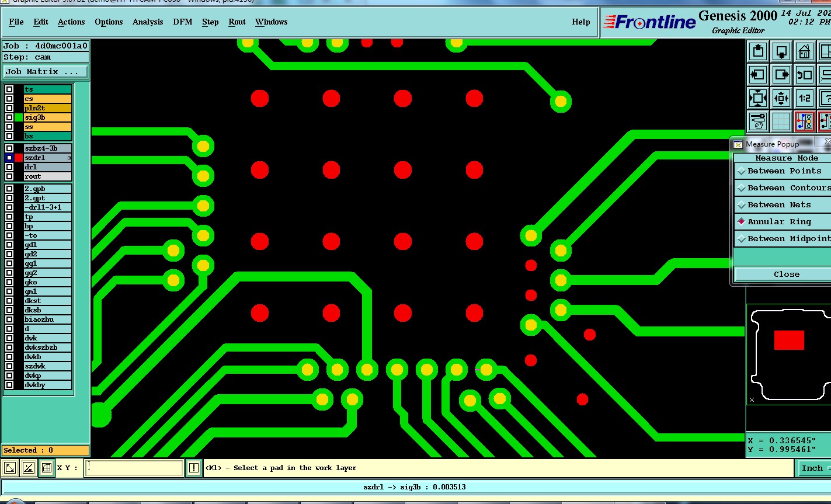Select Annular Ring measure mode
This screenshot has height=504, width=831.
point(783,222)
